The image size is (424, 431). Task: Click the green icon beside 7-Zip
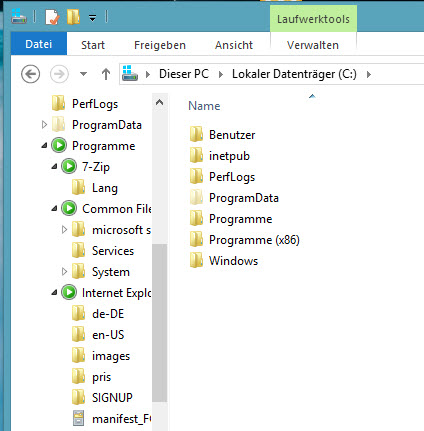click(x=69, y=166)
